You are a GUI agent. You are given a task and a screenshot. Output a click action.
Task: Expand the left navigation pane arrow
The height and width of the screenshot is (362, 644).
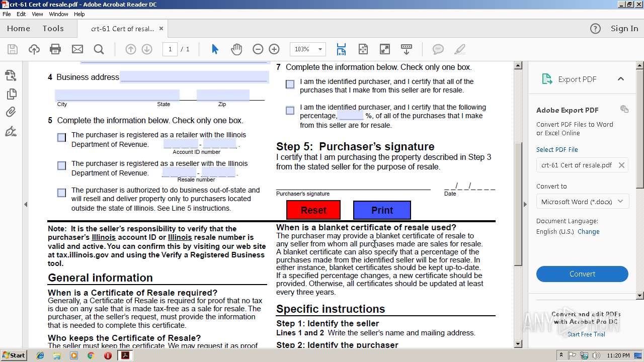coord(26,204)
